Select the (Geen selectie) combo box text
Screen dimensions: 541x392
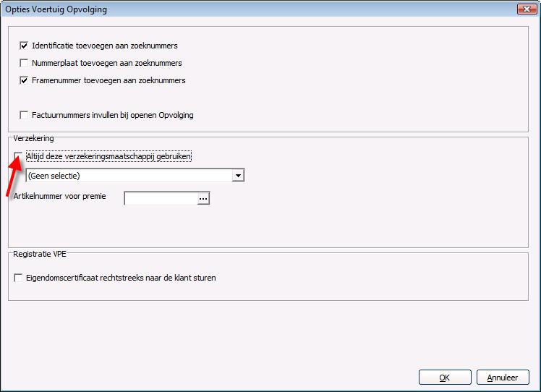click(54, 176)
